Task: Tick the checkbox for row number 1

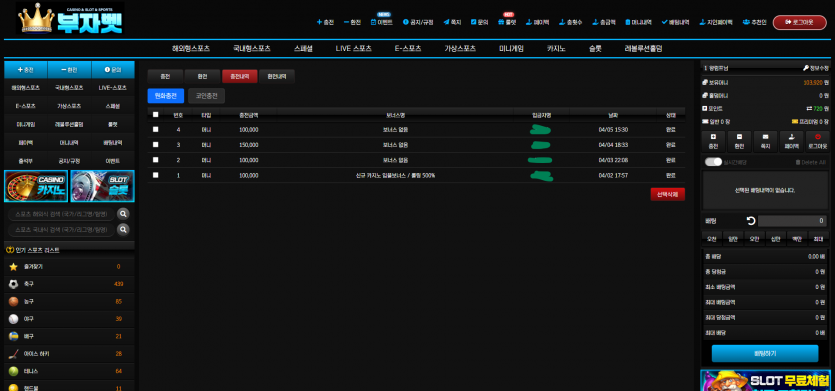Action: 155,175
